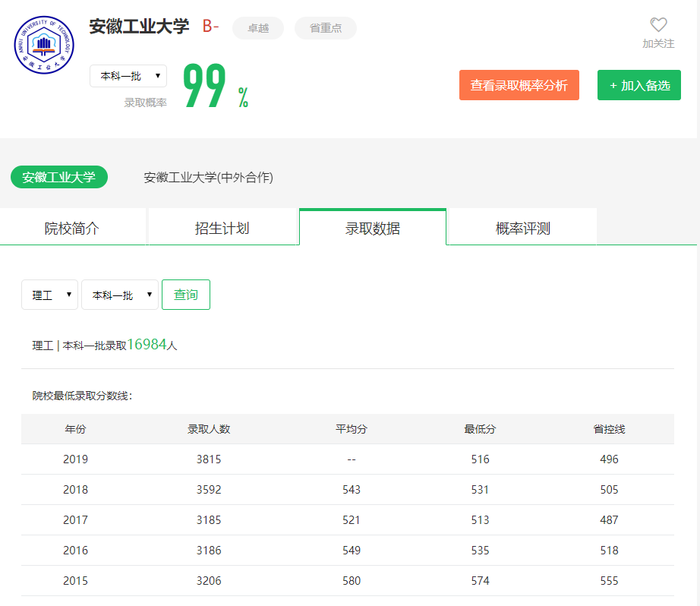The width and height of the screenshot is (700, 606).
Task: Click the 2016 year cell
Action: (75, 550)
